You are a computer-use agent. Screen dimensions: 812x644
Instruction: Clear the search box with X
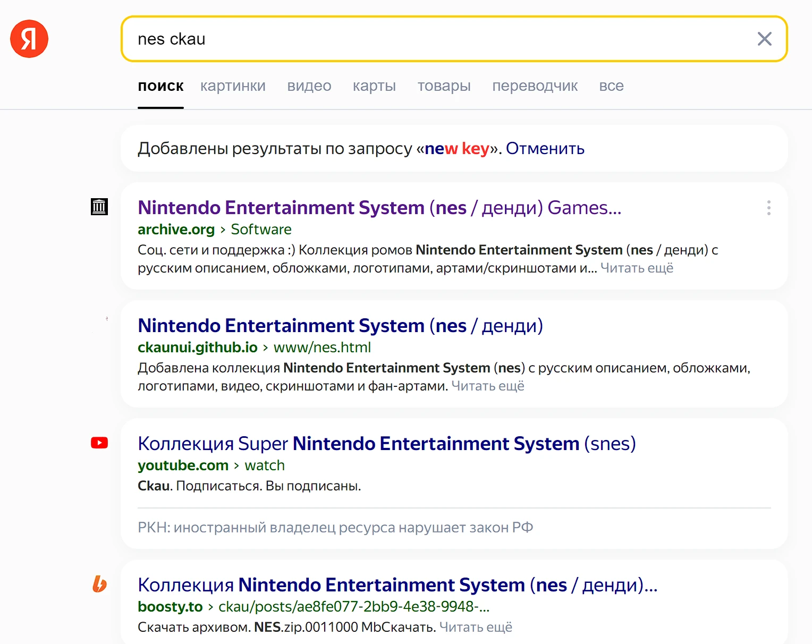tap(764, 39)
